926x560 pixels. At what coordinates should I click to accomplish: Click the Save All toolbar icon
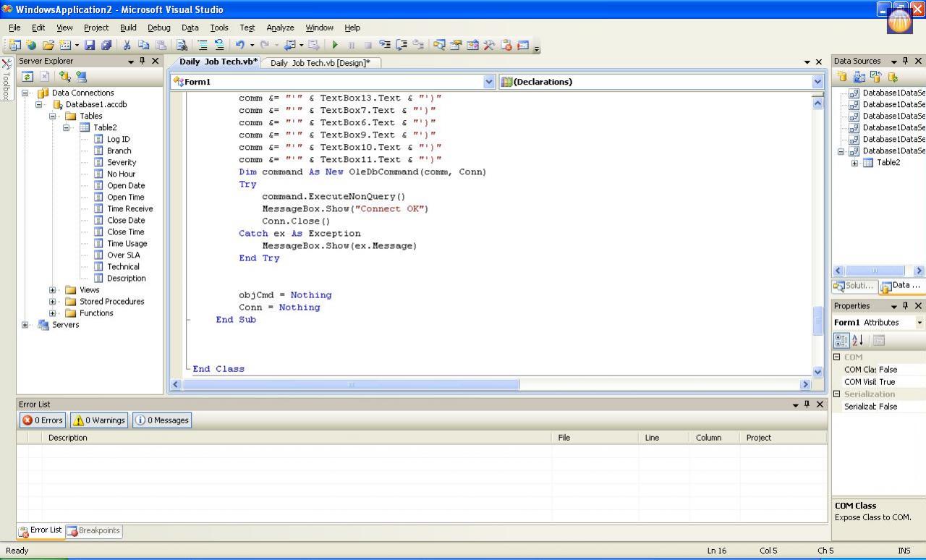pos(106,45)
